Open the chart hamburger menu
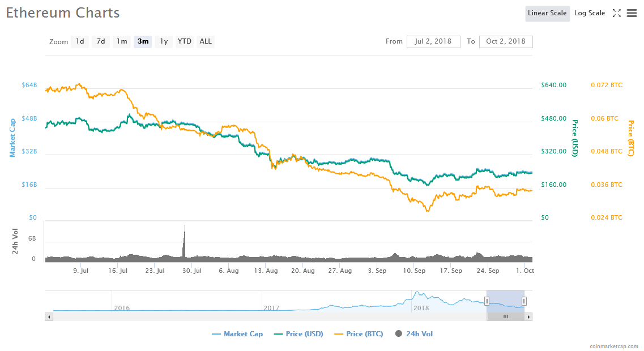Image resolution: width=644 pixels, height=351 pixels. (632, 13)
